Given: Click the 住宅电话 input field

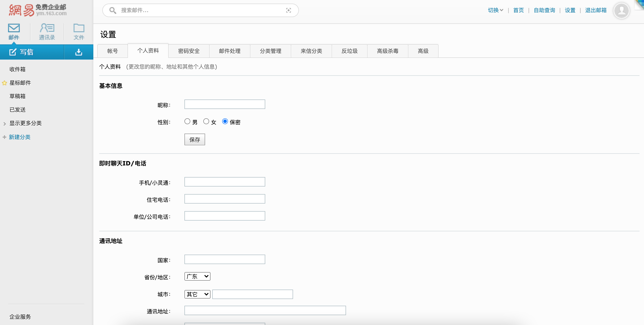Looking at the screenshot, I should click(224, 199).
